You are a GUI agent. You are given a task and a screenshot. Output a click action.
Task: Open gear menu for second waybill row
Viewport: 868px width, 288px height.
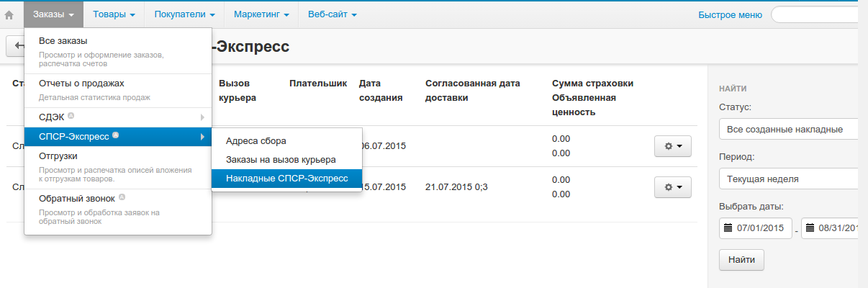point(672,187)
